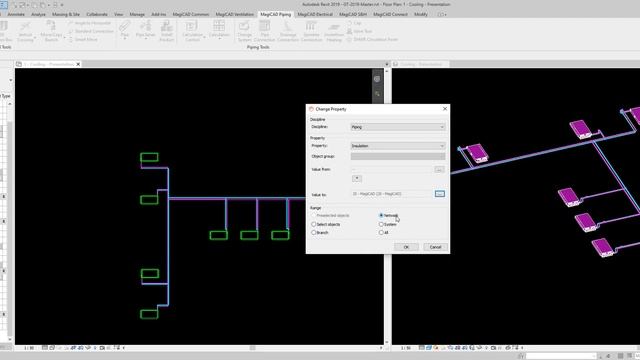The image size is (640, 360).
Task: Click the Value from browse button
Action: point(439,169)
